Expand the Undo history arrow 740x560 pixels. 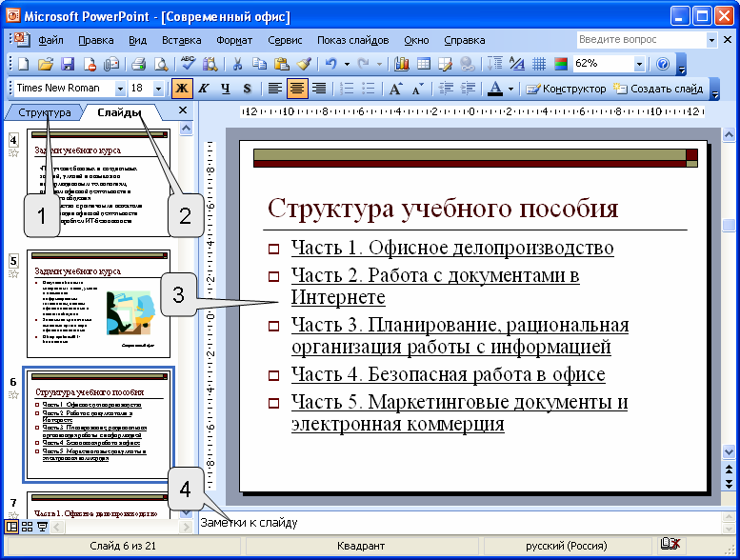pos(347,64)
